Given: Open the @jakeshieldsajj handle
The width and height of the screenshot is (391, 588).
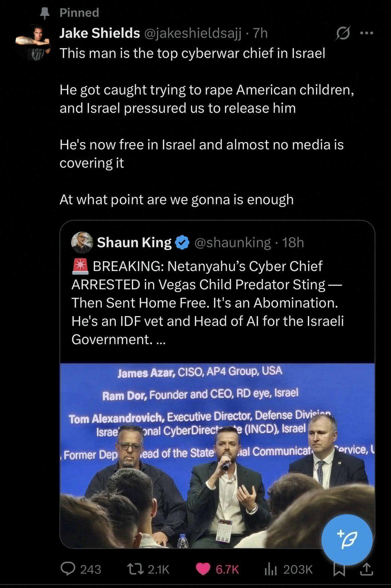Looking at the screenshot, I should pos(193,33).
